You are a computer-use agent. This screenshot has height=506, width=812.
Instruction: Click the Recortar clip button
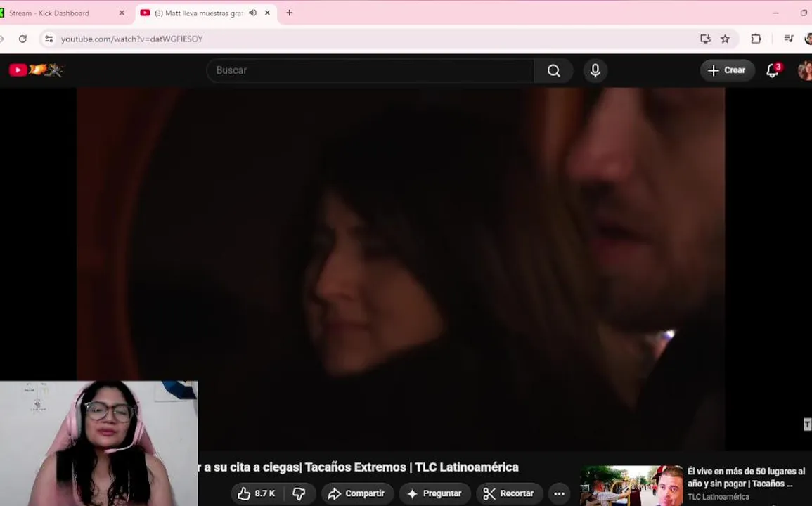click(509, 493)
